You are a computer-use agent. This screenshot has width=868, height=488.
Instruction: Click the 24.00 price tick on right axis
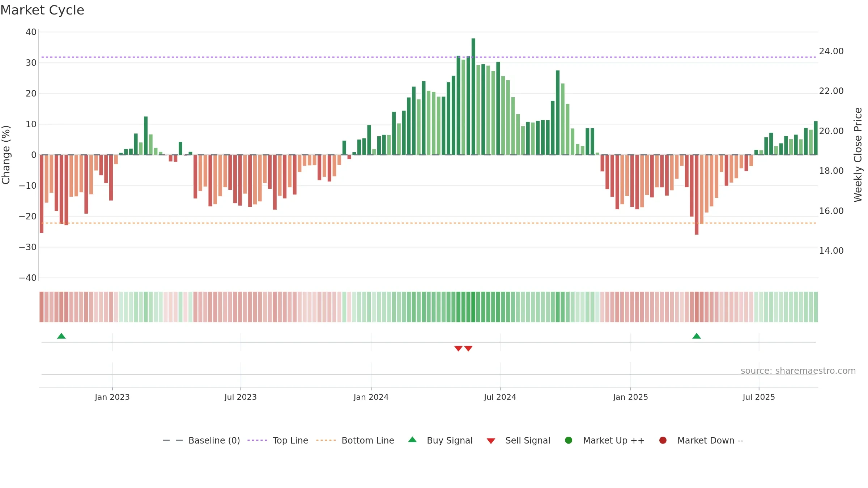831,51
